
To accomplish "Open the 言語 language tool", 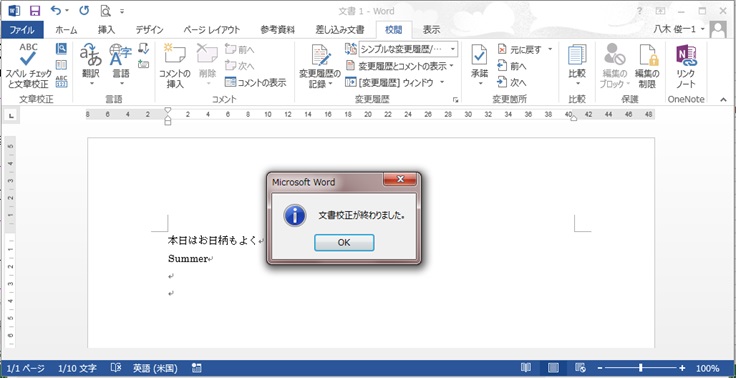I will tap(121, 66).
